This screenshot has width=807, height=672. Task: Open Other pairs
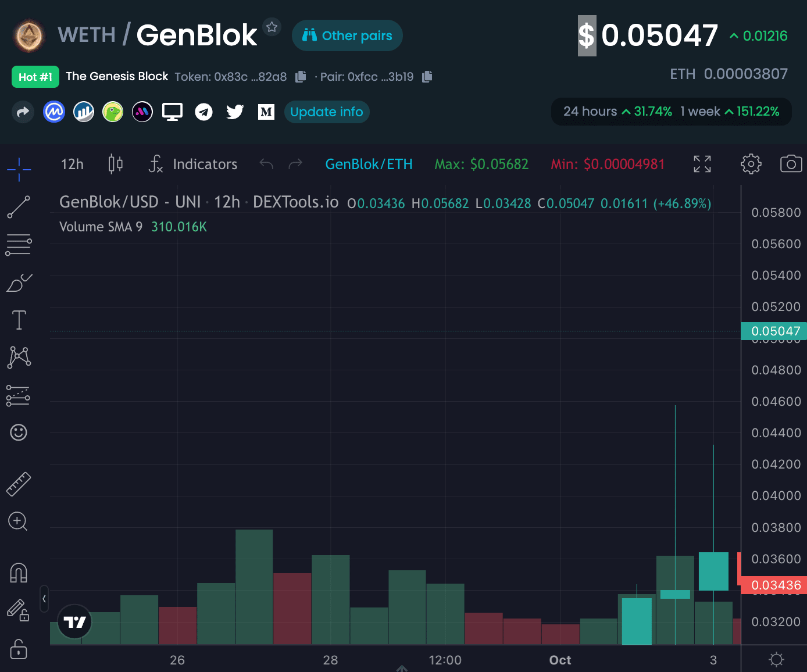pos(347,35)
